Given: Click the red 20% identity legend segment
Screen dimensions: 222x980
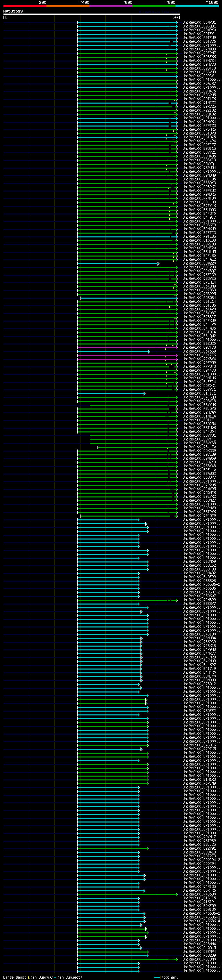Looking at the screenshot, I should 25,6.
